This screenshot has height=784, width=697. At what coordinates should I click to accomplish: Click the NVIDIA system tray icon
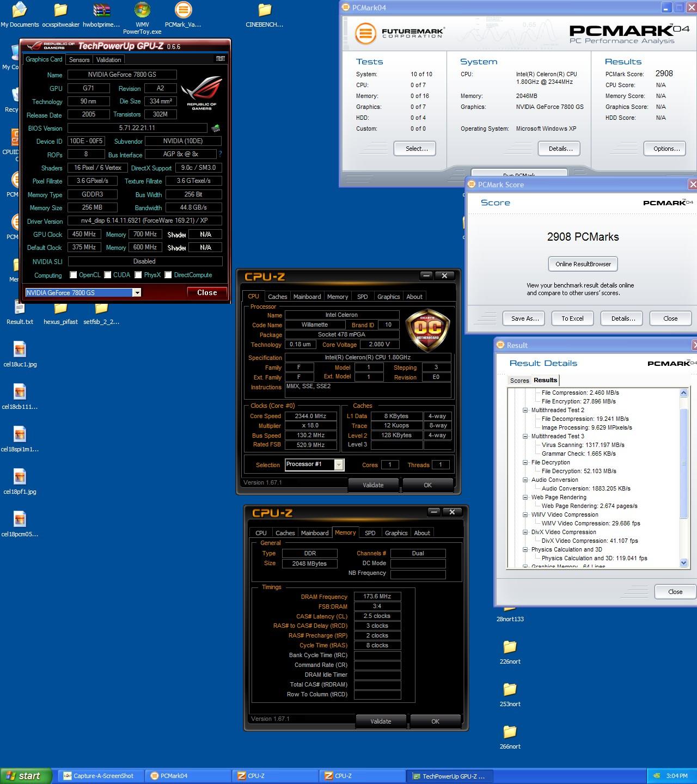(657, 776)
